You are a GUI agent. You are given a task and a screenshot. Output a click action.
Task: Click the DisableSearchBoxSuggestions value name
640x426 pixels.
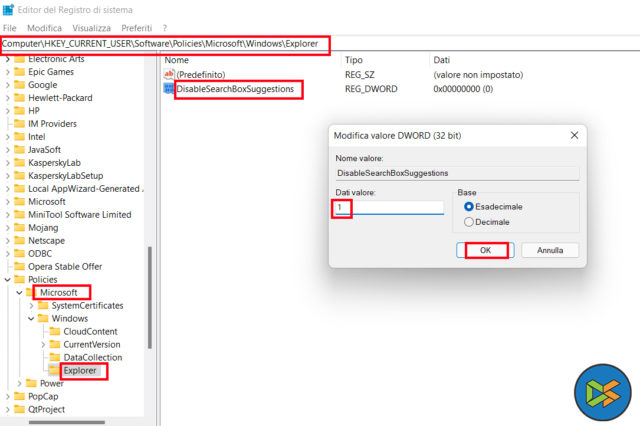(235, 89)
